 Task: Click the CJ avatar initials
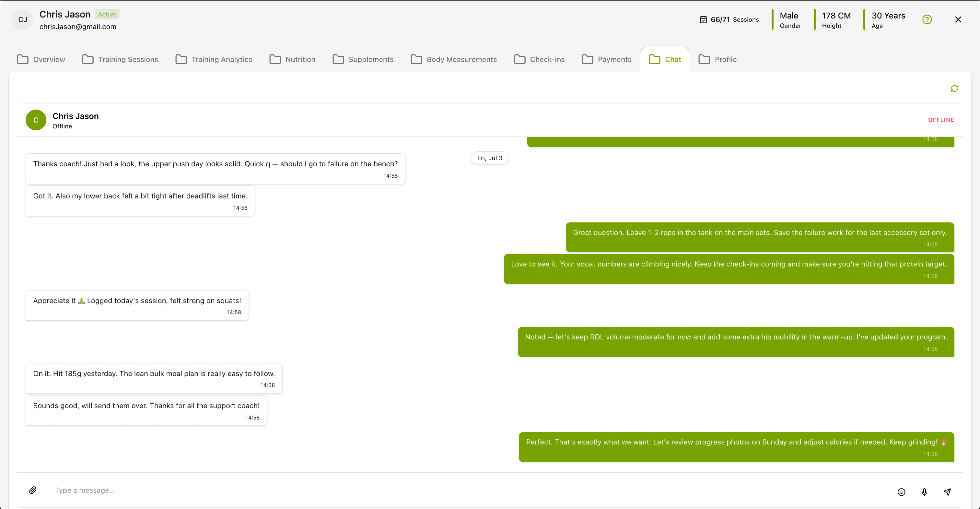pyautogui.click(x=23, y=19)
